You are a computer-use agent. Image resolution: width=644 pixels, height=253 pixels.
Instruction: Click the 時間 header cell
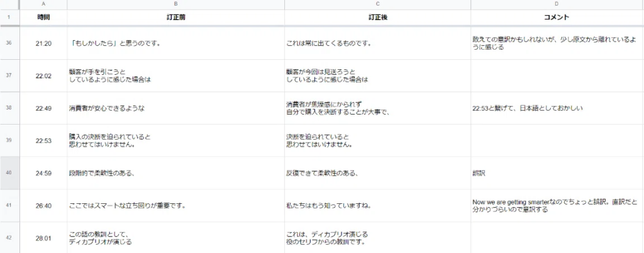[43, 18]
